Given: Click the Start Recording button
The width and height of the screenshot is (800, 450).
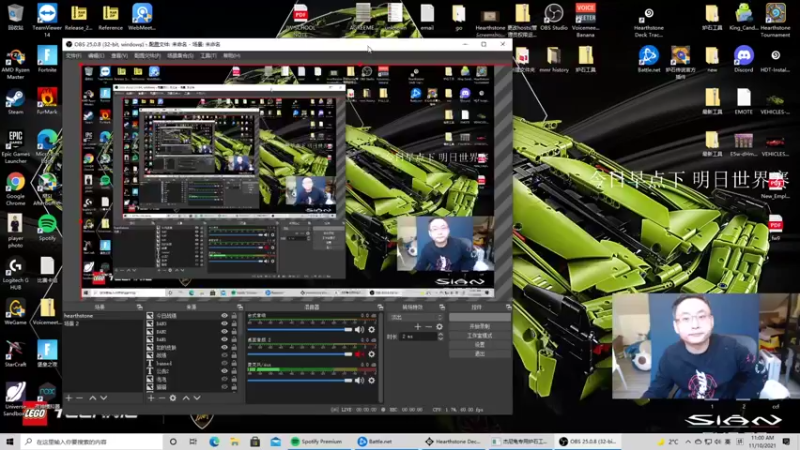Looking at the screenshot, I should click(x=479, y=326).
